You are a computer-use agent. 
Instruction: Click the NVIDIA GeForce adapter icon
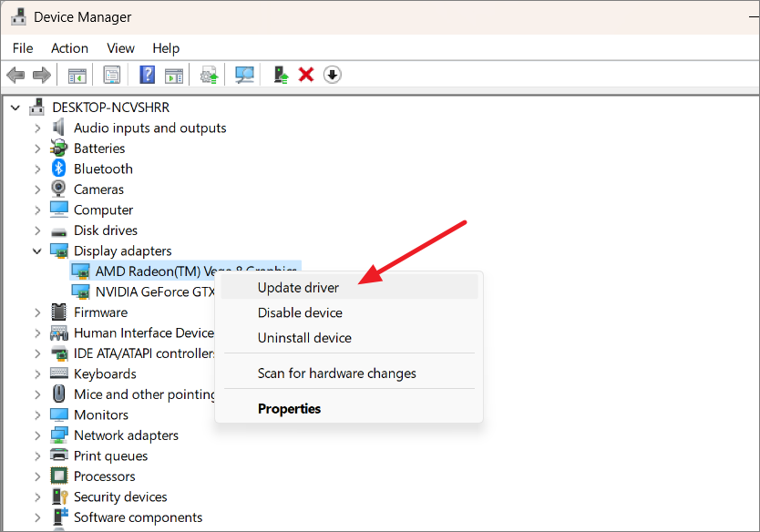(x=80, y=292)
